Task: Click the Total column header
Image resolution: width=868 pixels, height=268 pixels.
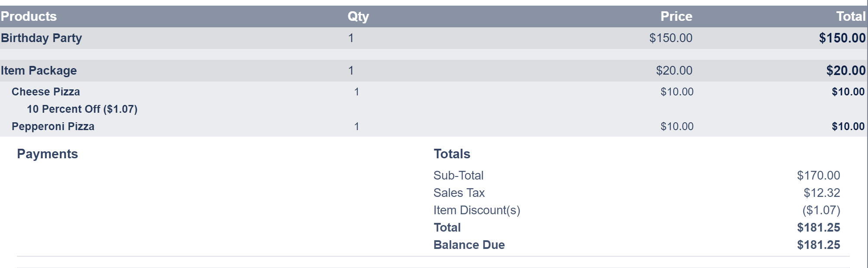Action: [x=850, y=16]
